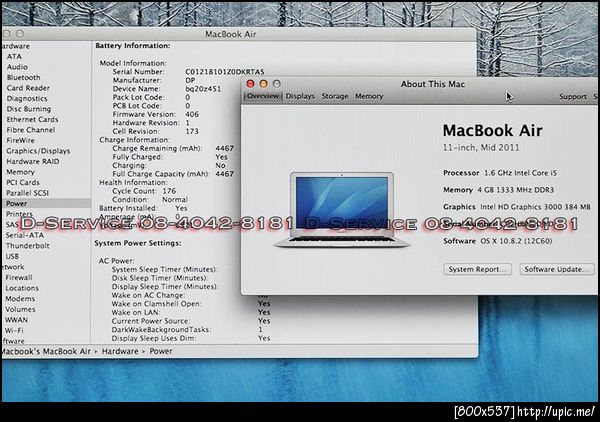The width and height of the screenshot is (600, 422).
Task: Close the About This Mac window
Action: (250, 83)
